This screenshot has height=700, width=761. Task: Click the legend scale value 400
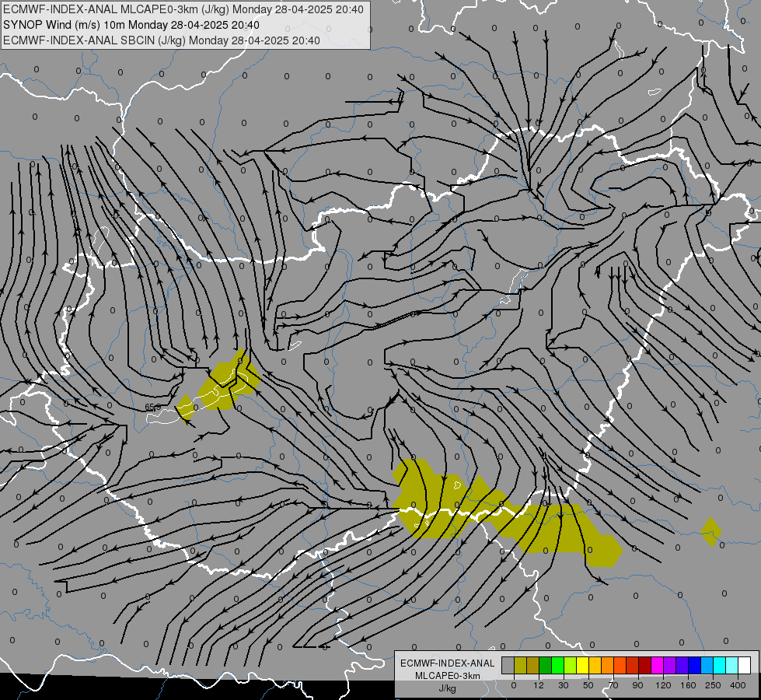(738, 685)
